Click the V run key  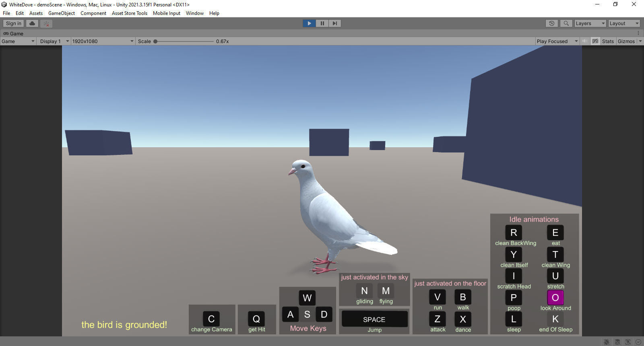(438, 297)
